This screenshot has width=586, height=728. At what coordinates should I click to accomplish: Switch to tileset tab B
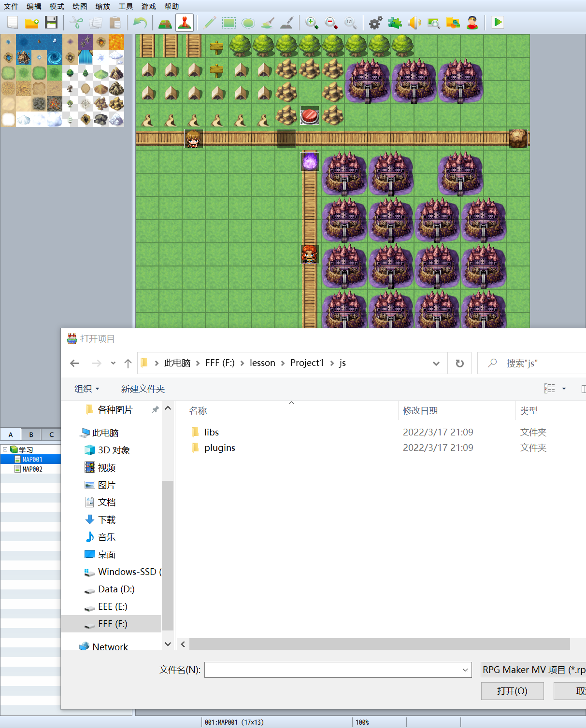pyautogui.click(x=31, y=434)
